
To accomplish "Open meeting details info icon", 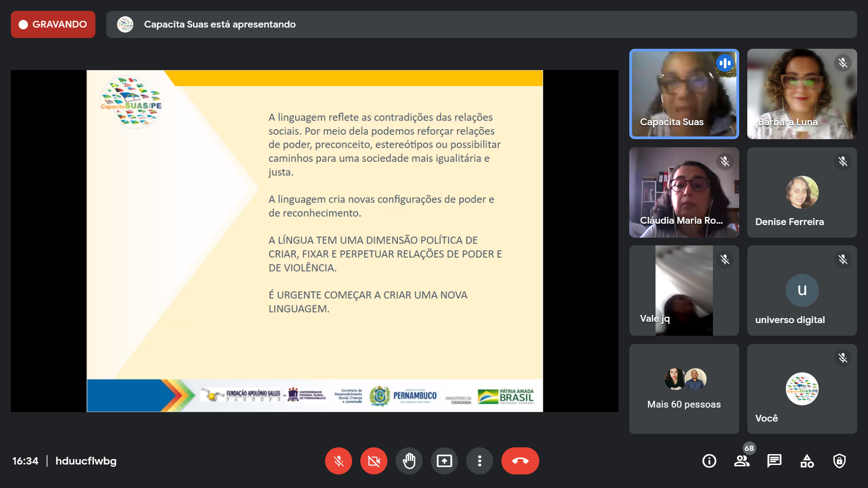I will pyautogui.click(x=709, y=461).
